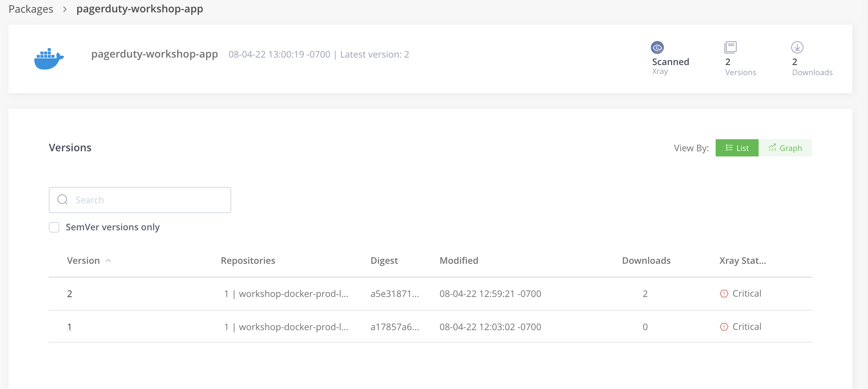Sort by Digest column header
The image size is (868, 389).
384,261
